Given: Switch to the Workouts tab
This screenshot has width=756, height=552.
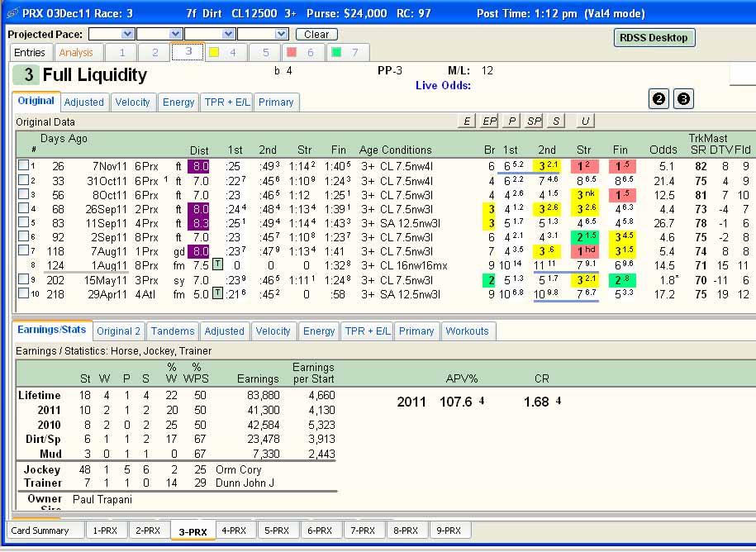Looking at the screenshot, I should pyautogui.click(x=467, y=331).
